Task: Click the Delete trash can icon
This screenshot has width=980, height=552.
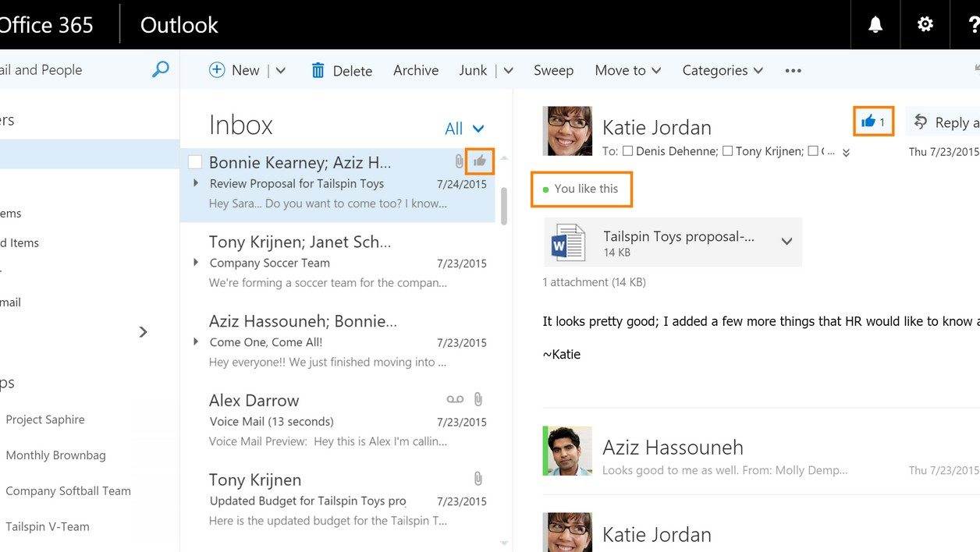Action: tap(318, 70)
